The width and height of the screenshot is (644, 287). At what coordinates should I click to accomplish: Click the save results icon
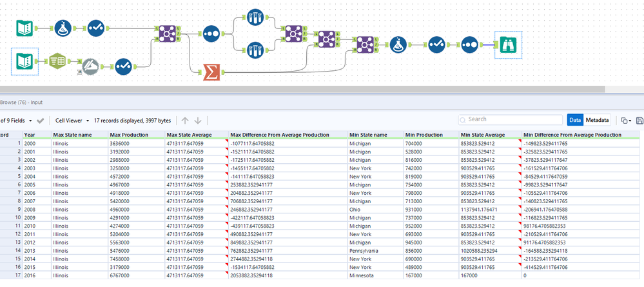[x=639, y=120]
